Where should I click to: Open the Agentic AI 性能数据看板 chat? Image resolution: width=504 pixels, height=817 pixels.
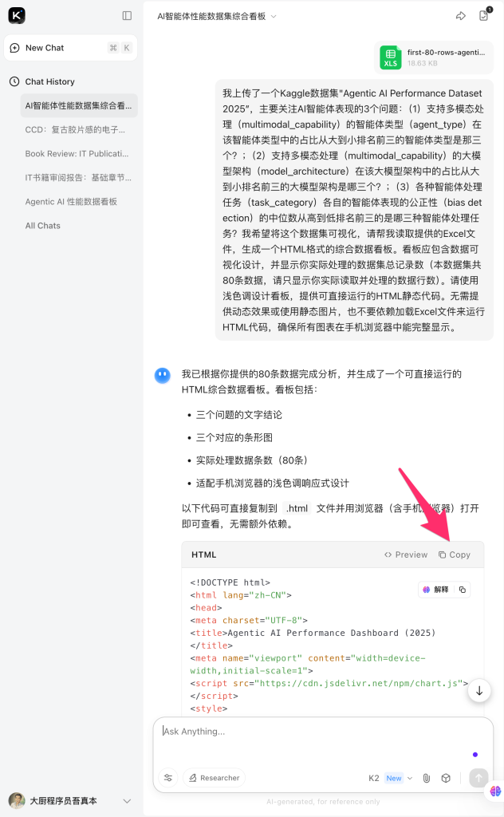[x=70, y=202]
